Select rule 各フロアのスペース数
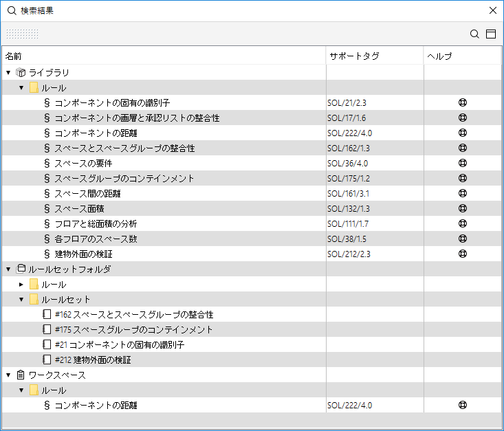This screenshot has height=431, width=504. pos(96,239)
